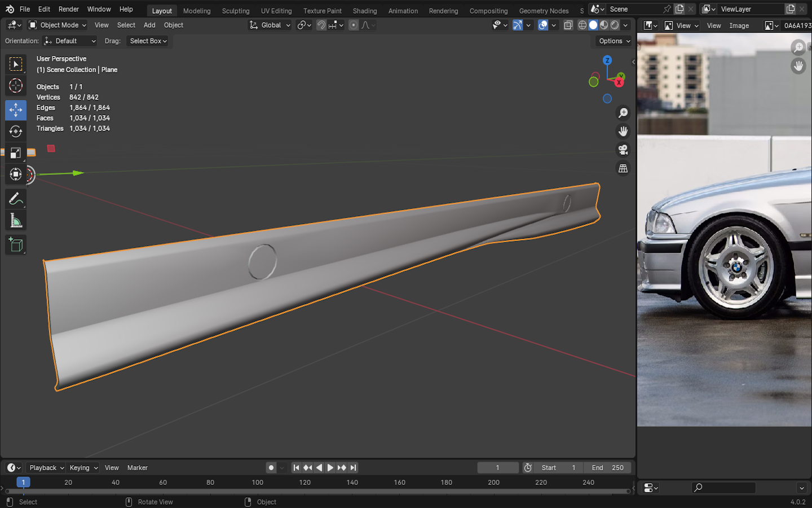Jump to the previous keyframe
812x508 pixels.
307,467
